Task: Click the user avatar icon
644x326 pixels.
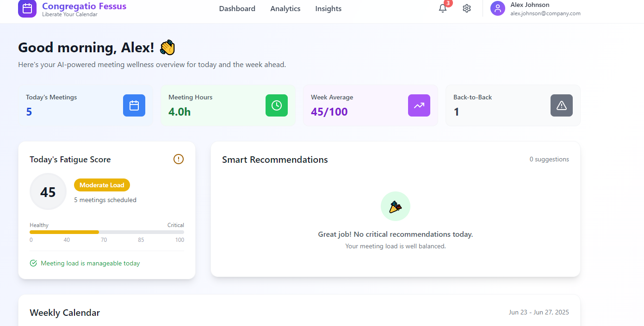Action: (498, 8)
